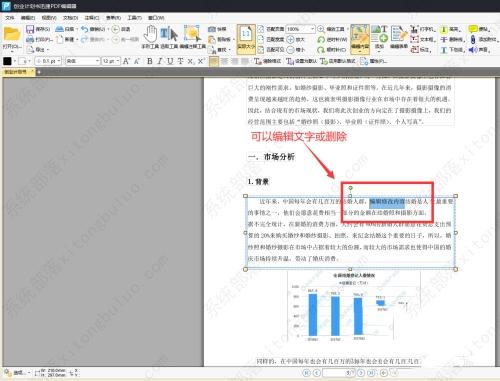Viewport: 500px width, 381px height.
Task: Click the white stroke color swatch
Action: pyautogui.click(x=23, y=61)
